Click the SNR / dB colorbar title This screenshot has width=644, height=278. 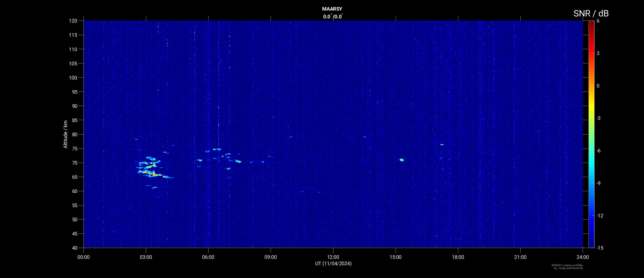pos(591,13)
